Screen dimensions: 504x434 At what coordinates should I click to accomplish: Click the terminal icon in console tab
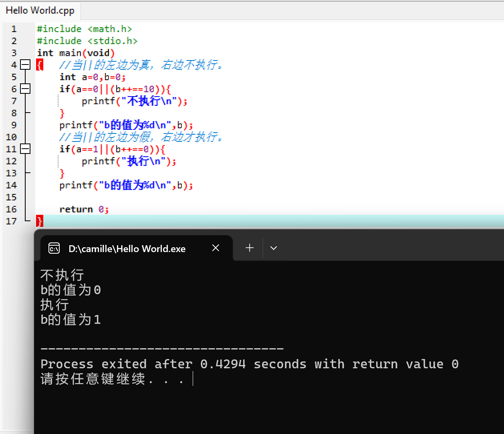point(54,248)
